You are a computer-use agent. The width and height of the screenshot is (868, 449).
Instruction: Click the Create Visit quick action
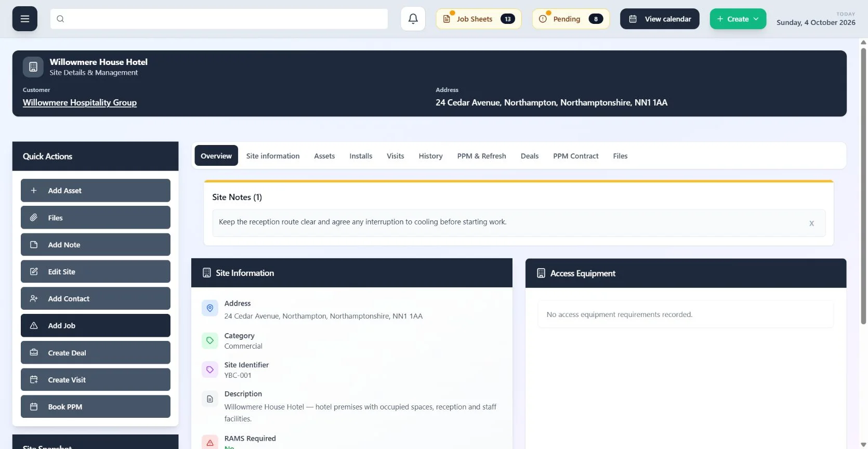[96, 379]
